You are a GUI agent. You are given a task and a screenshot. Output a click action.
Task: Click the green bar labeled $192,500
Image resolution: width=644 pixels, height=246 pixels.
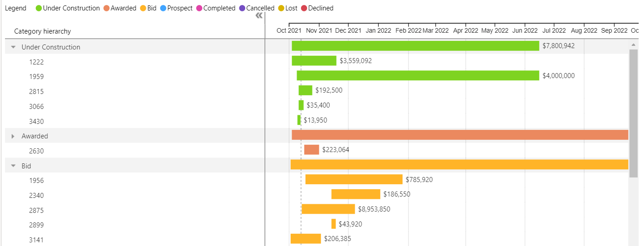tap(306, 90)
